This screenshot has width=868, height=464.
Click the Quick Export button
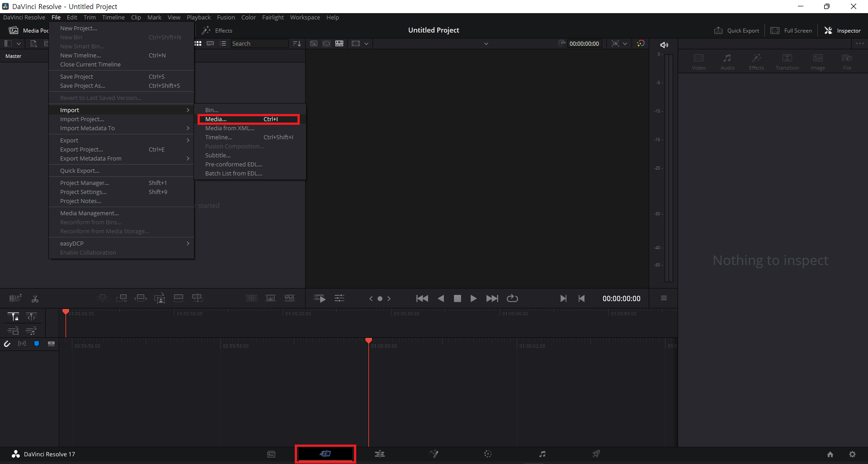coord(737,30)
